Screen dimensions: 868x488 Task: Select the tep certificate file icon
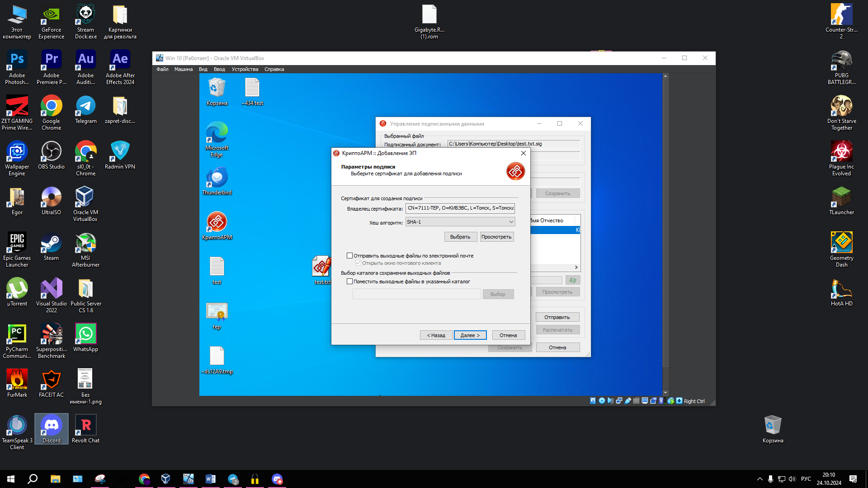click(217, 315)
